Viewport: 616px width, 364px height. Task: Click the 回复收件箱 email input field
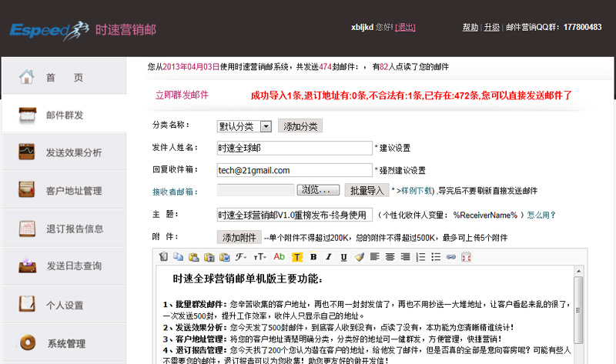(294, 170)
